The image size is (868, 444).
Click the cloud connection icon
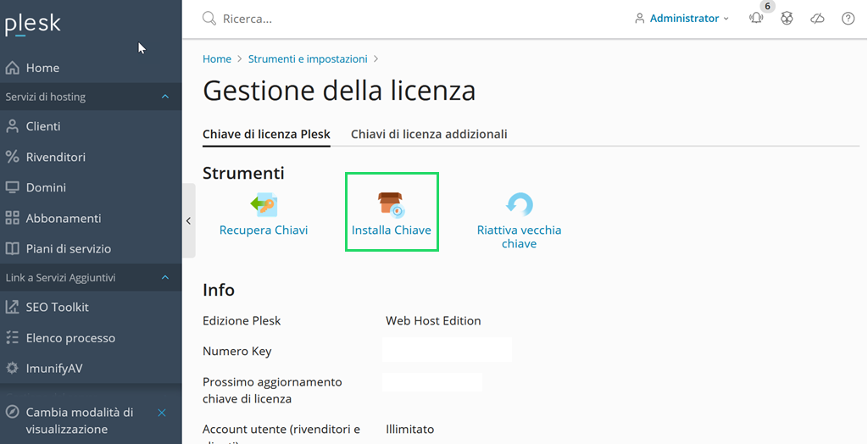click(x=817, y=19)
